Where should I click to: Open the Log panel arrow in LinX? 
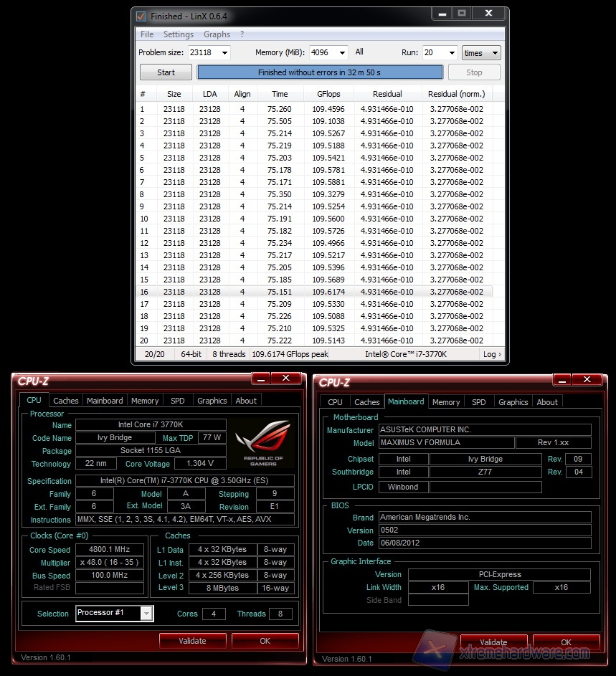(x=493, y=354)
